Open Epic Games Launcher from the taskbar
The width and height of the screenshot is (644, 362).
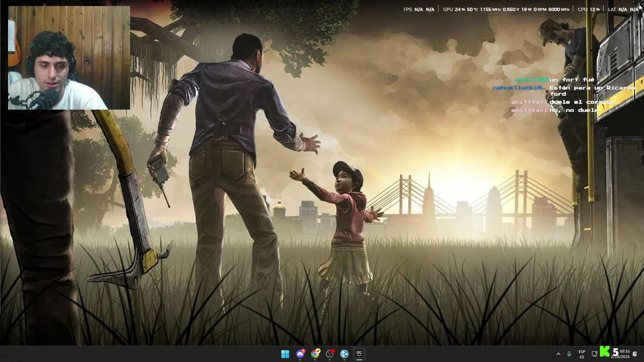pyautogui.click(x=359, y=354)
